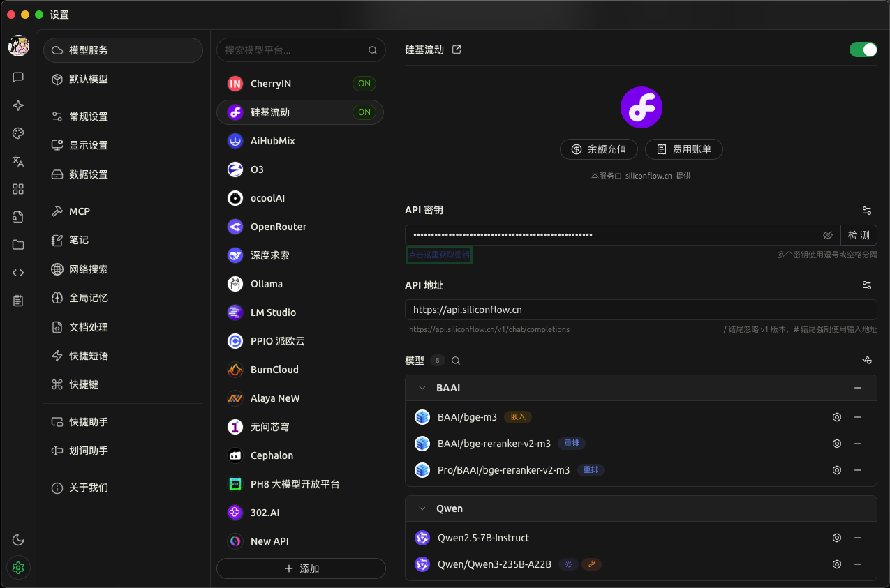Open the sparkle agents icon in sidebar
Image resolution: width=890 pixels, height=588 pixels.
pos(18,105)
